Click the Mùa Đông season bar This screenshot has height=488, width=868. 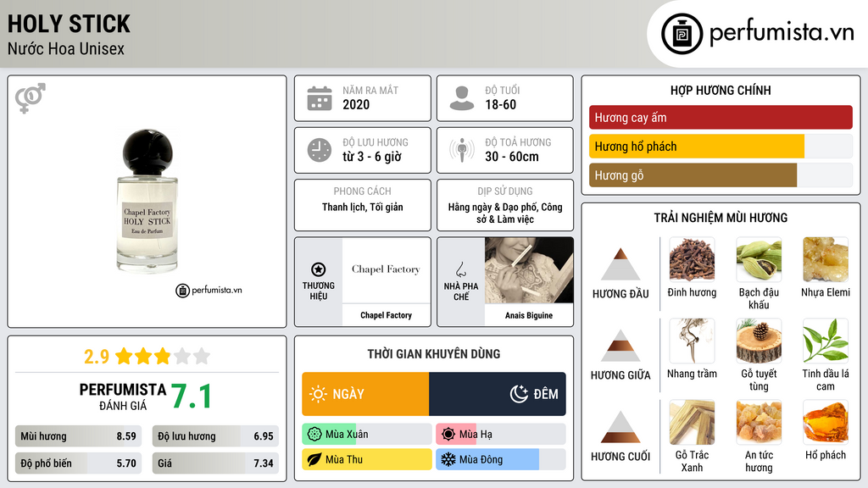tap(500, 459)
